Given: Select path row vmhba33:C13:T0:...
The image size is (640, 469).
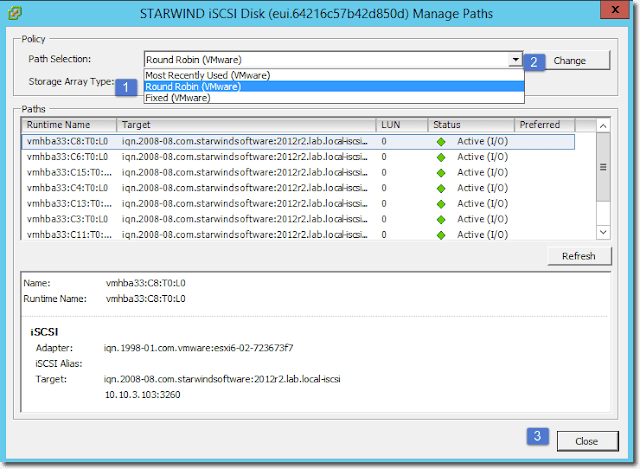Looking at the screenshot, I should click(298, 204).
